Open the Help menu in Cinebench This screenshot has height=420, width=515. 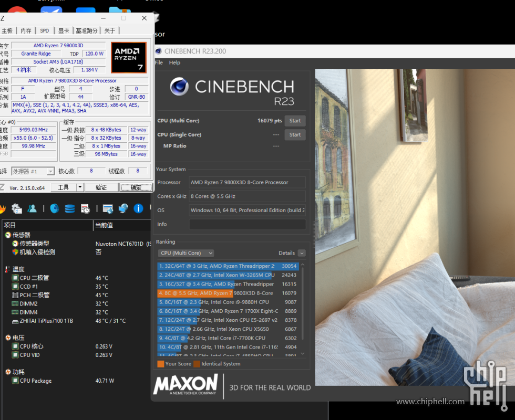tap(174, 62)
